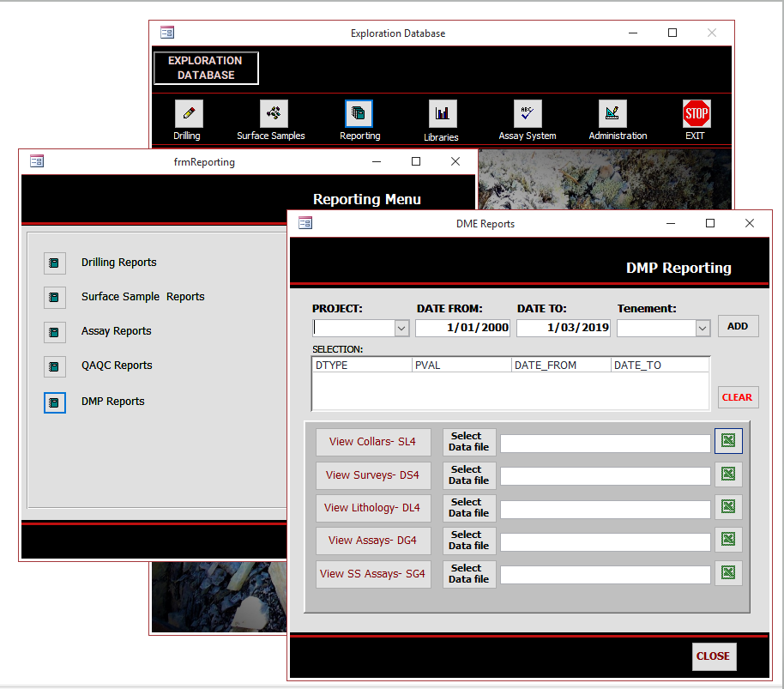Click the Surface Samples toolbar icon
The height and width of the screenshot is (689, 784).
pyautogui.click(x=274, y=113)
